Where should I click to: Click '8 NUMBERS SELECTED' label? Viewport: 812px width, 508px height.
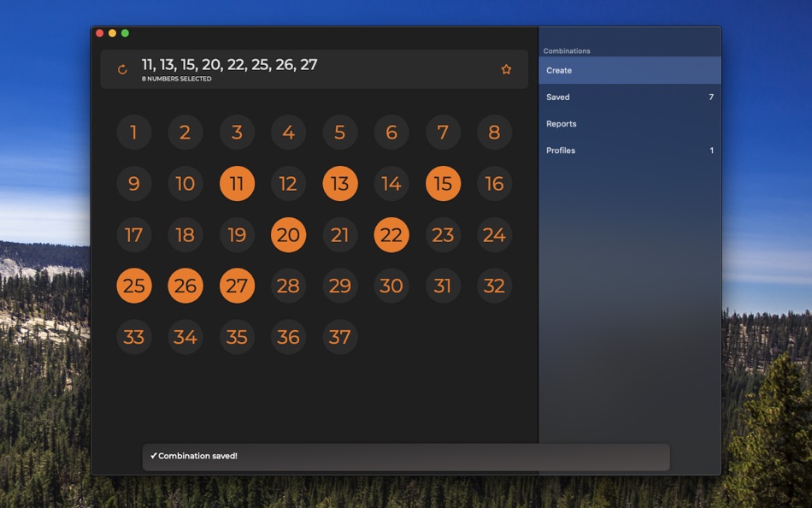(x=177, y=79)
